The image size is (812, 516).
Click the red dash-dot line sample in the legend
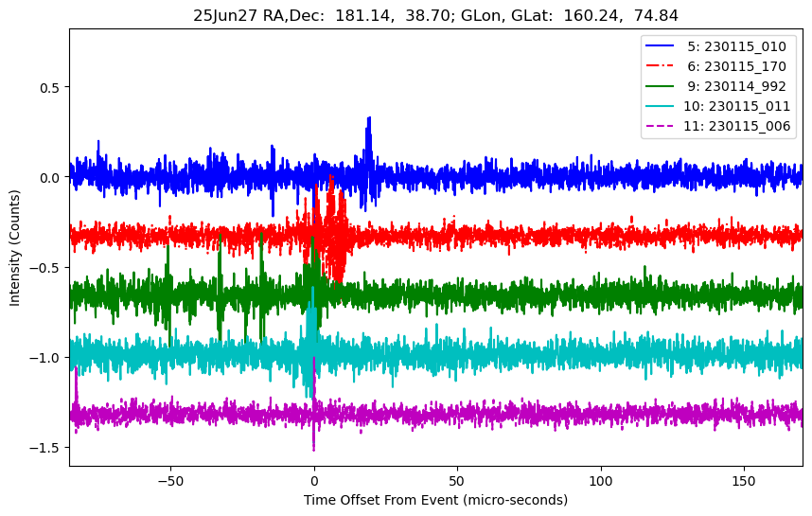click(x=660, y=65)
